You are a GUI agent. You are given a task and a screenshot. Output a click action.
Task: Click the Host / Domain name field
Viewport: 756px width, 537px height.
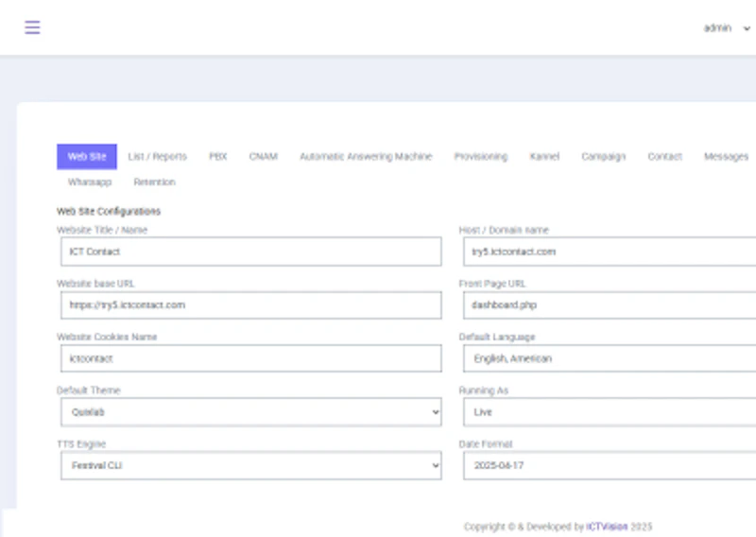tap(610, 251)
